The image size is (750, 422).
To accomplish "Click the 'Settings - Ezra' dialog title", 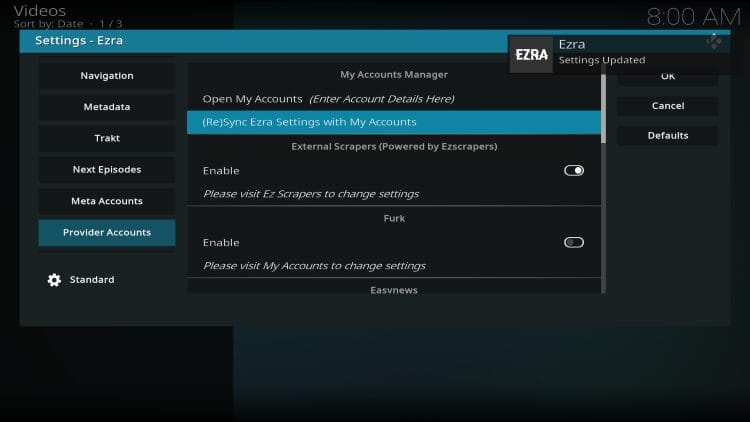I will pyautogui.click(x=79, y=41).
